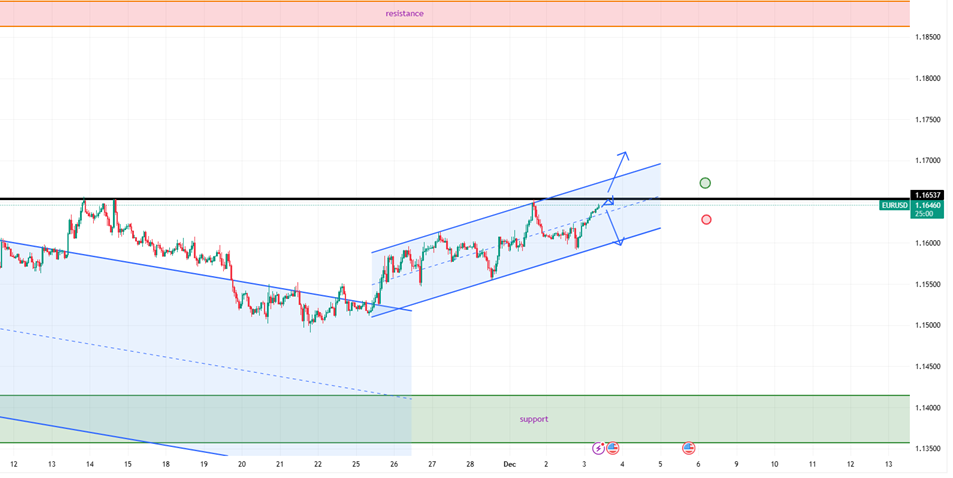Click the 1.18500 level on price axis

coord(928,37)
